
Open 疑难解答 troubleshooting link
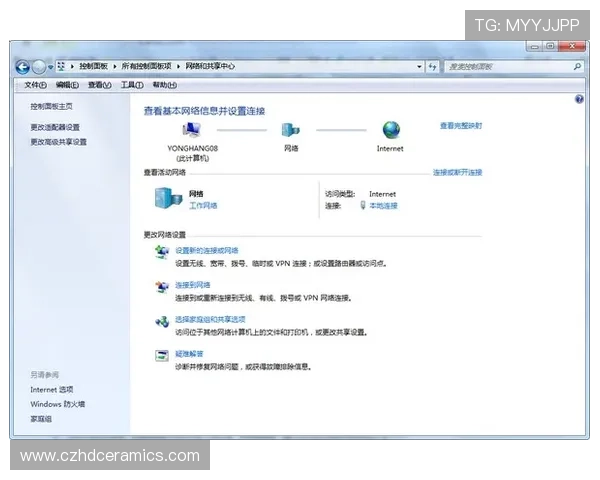tap(189, 354)
